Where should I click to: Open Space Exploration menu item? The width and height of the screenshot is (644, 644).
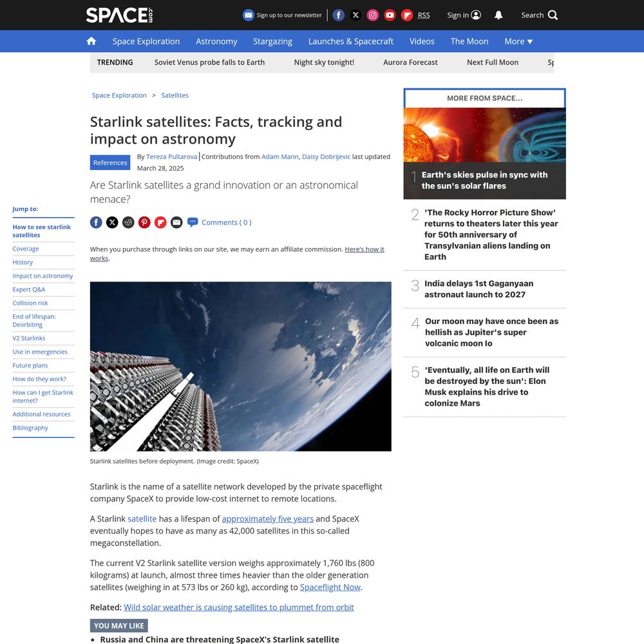[146, 41]
